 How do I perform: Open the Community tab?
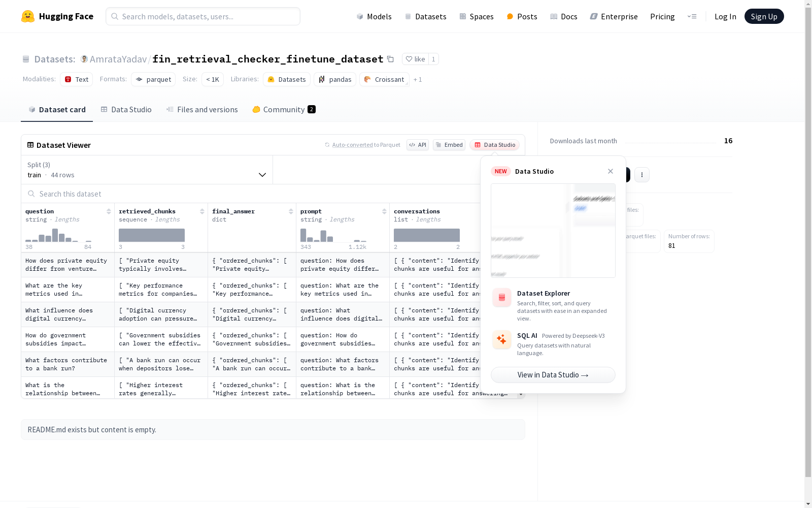284,109
